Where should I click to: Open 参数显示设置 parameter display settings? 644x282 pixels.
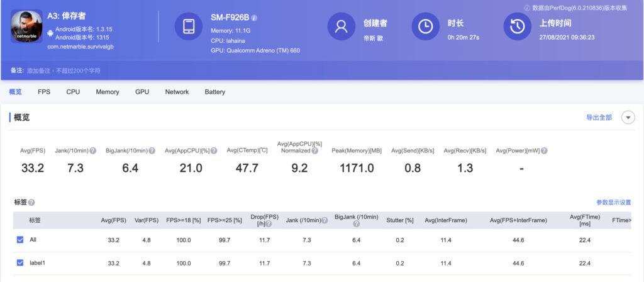(x=614, y=202)
